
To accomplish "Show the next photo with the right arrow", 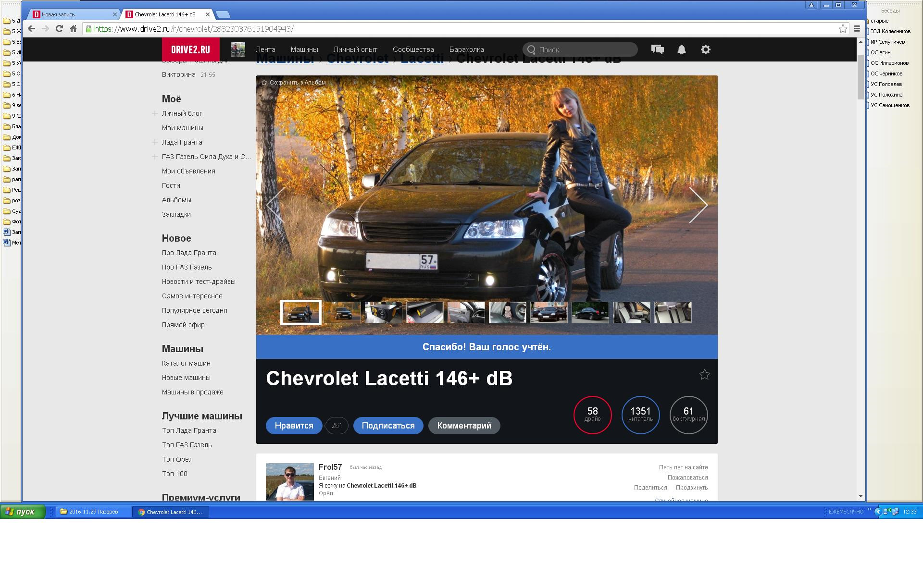I will [x=698, y=205].
